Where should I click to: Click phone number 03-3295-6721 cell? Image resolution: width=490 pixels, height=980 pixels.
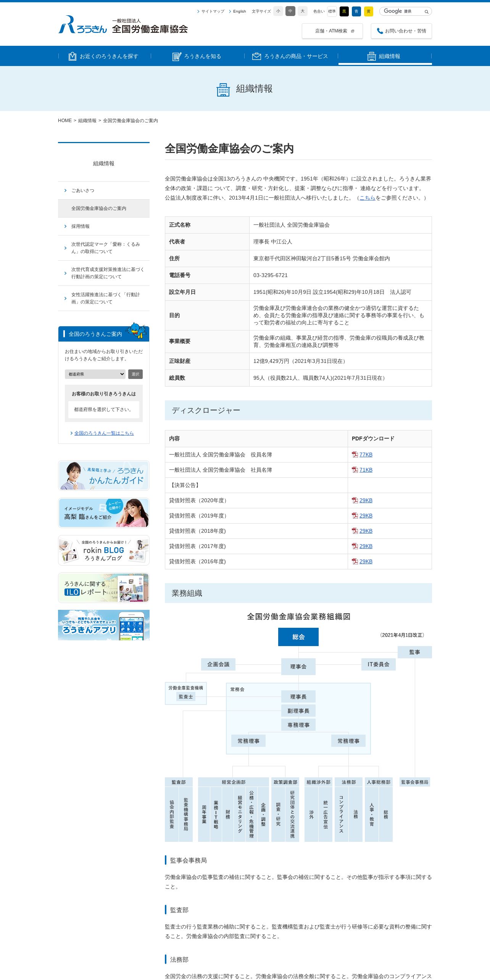[x=340, y=275]
